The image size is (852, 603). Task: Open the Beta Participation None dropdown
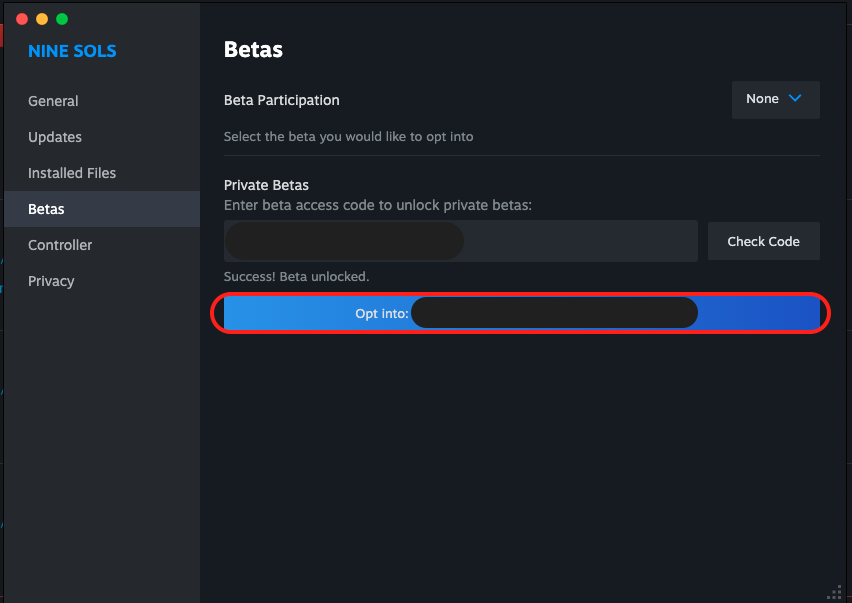(775, 99)
